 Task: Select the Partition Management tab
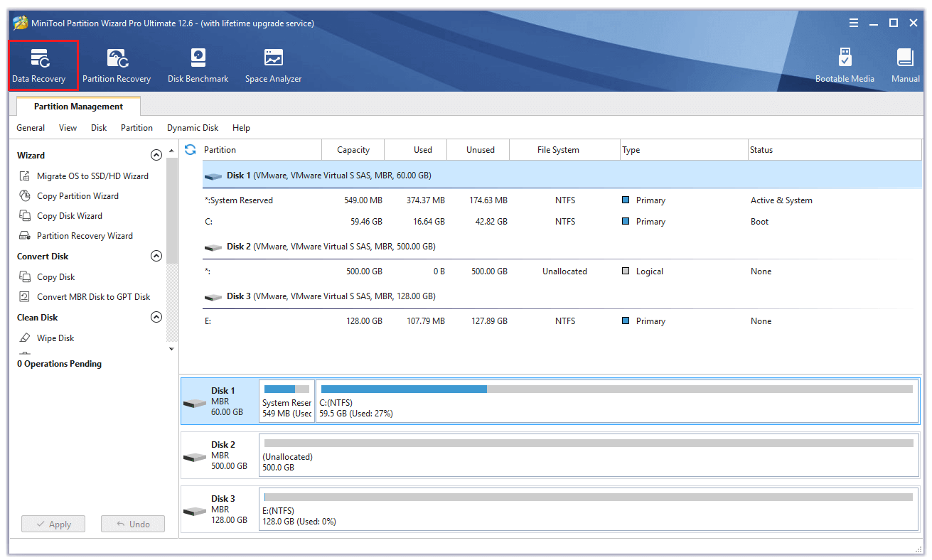click(x=78, y=107)
